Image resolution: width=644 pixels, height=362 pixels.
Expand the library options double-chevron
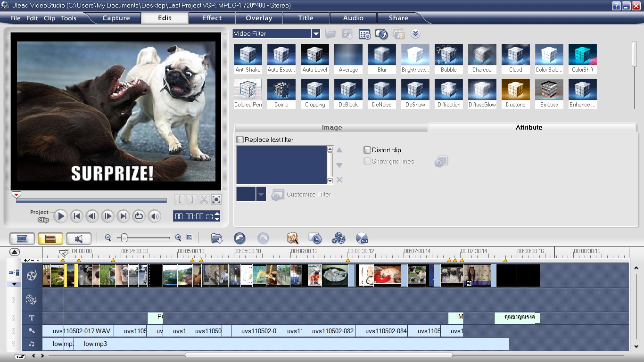[415, 34]
